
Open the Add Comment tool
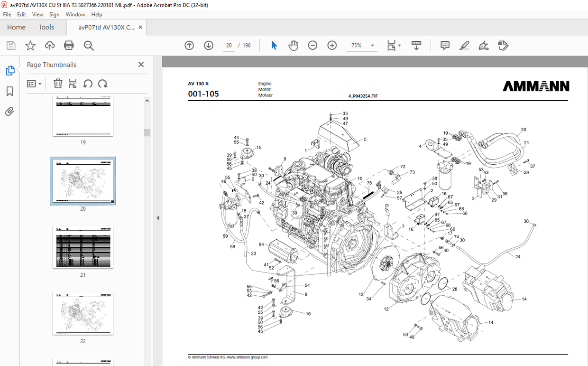click(444, 45)
